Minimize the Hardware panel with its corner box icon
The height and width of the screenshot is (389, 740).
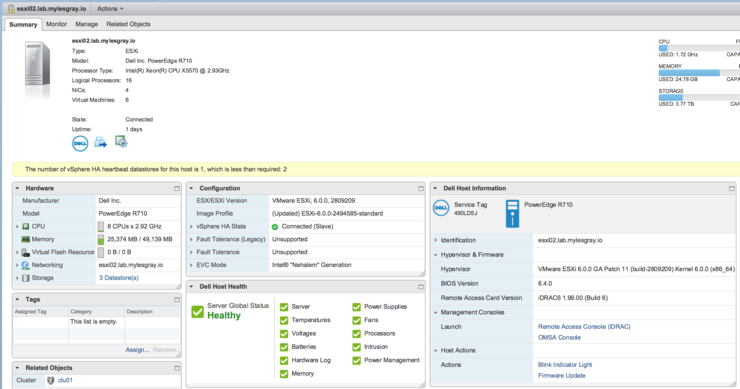(177, 188)
